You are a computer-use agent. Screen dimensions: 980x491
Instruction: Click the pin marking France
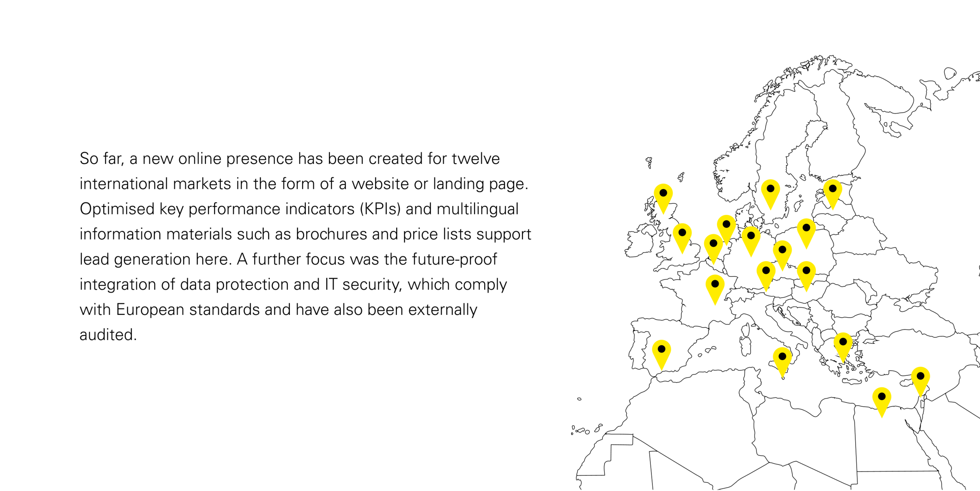(x=715, y=289)
